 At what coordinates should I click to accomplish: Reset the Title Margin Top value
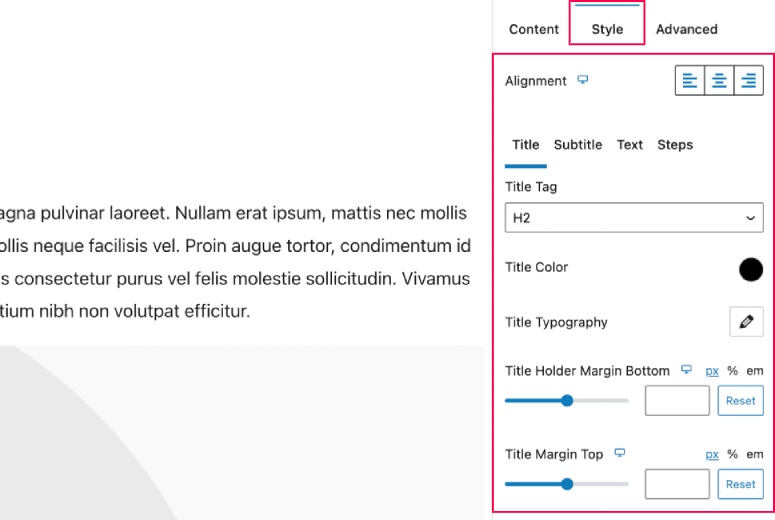[740, 484]
